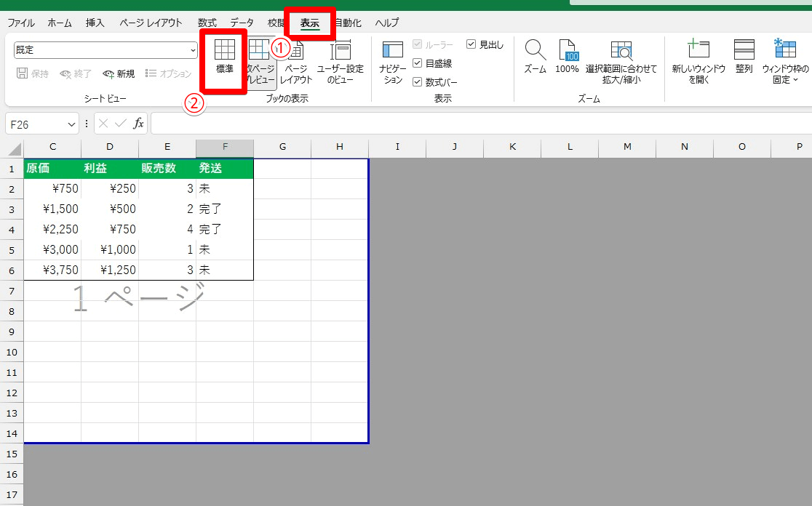
Task: Toggle the 数式バー formula bar checkbox
Action: (x=418, y=82)
